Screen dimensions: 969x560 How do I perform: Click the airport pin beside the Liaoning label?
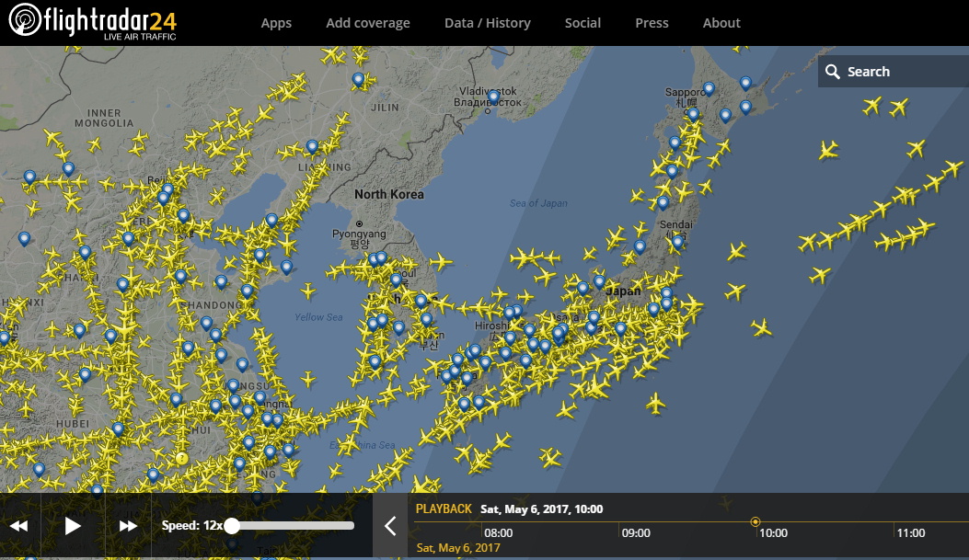(312, 146)
